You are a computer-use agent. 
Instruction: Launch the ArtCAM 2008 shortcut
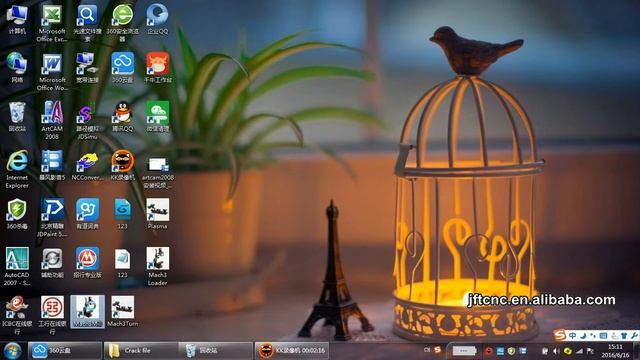pos(52,120)
